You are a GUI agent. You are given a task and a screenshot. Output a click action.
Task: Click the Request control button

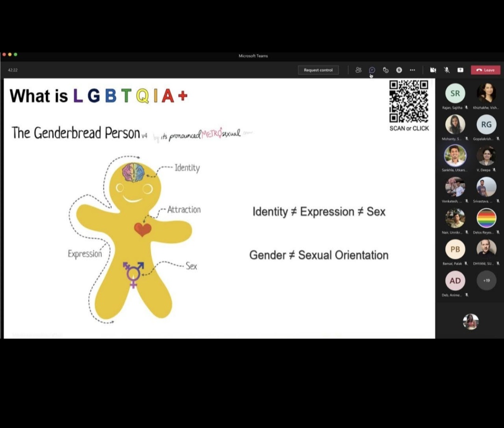coord(318,70)
